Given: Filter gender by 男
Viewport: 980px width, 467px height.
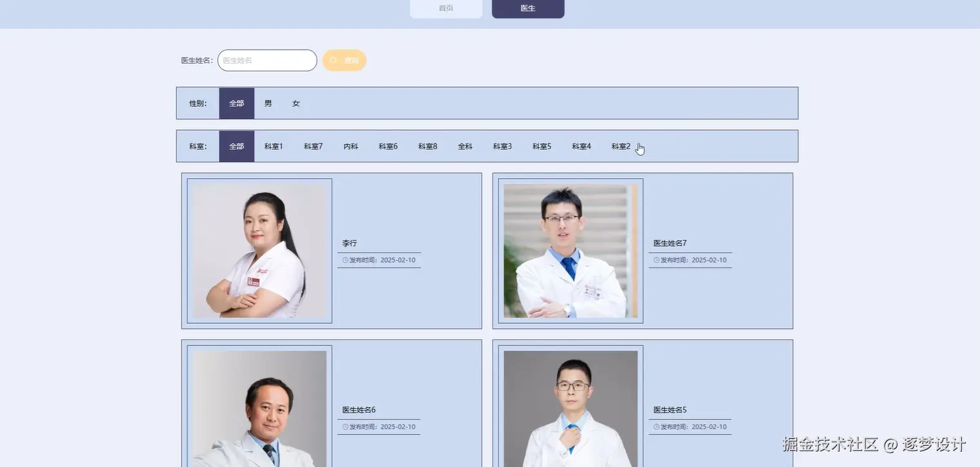Looking at the screenshot, I should pyautogui.click(x=268, y=104).
